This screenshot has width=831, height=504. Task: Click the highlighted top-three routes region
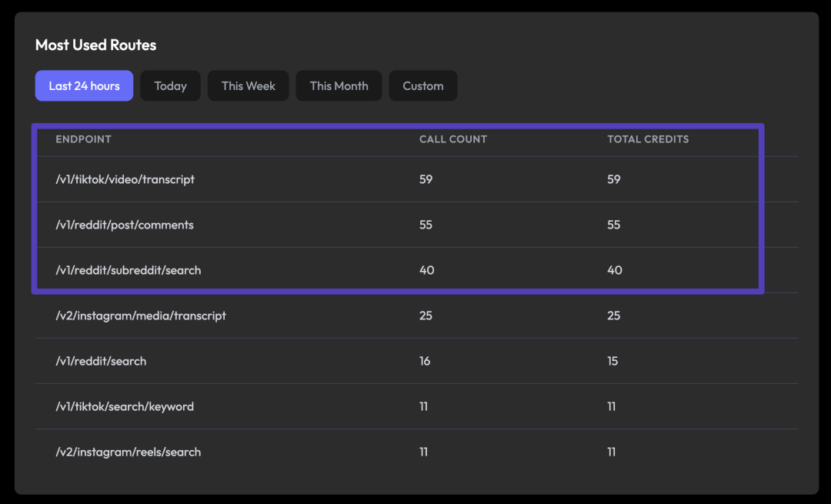398,208
